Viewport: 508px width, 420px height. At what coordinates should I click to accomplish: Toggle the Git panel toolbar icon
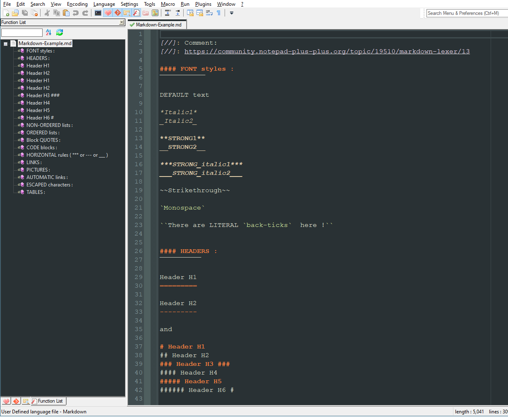[117, 13]
